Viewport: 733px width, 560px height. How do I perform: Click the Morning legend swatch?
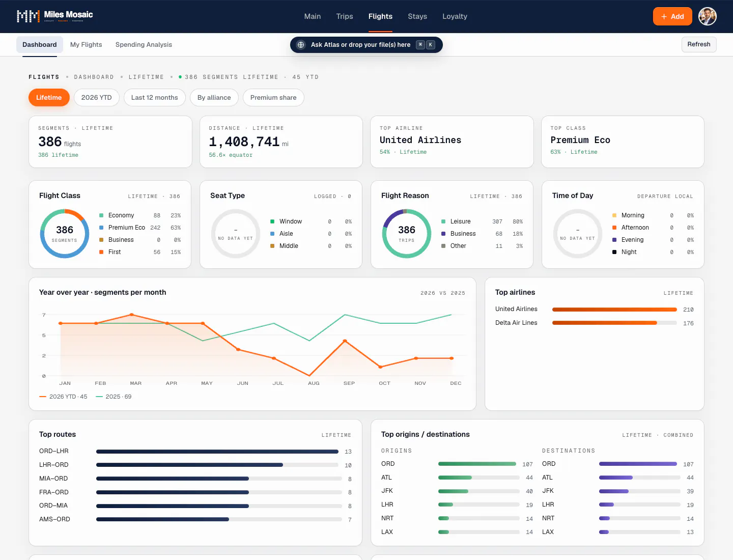614,215
